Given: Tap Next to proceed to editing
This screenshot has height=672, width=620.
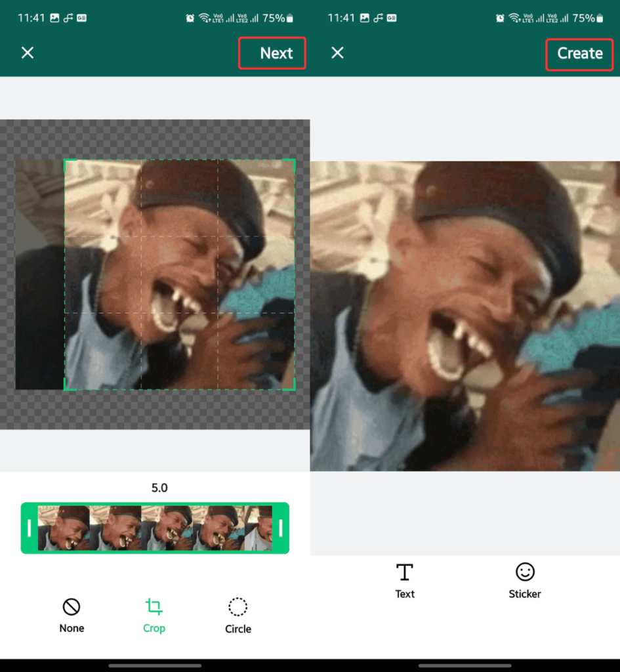Looking at the screenshot, I should tap(272, 53).
